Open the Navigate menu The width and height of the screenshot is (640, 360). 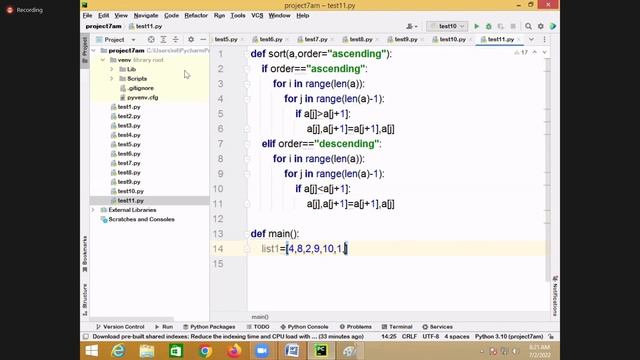tap(146, 16)
